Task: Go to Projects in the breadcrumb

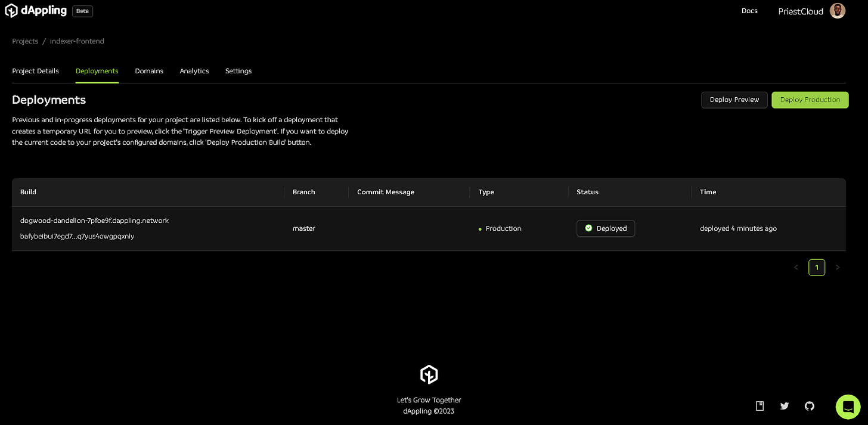Action: coord(25,41)
